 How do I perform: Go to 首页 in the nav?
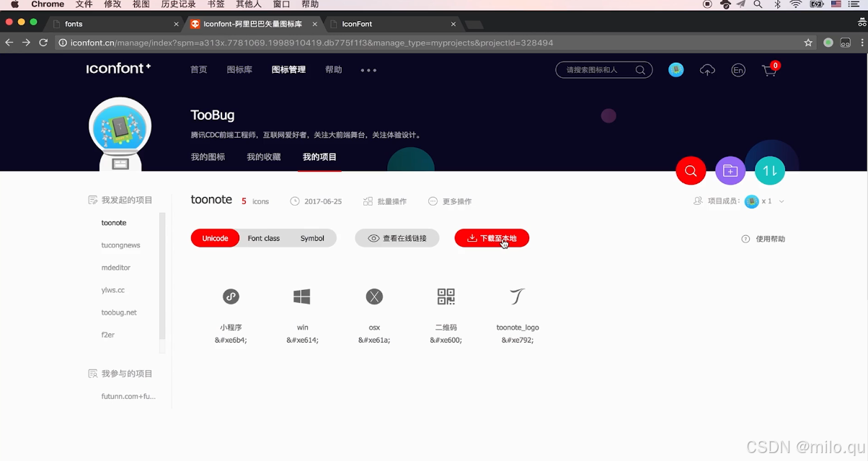tap(198, 70)
